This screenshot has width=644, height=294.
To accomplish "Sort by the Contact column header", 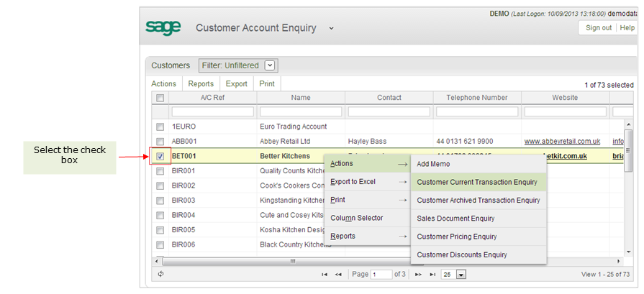I will 389,98.
